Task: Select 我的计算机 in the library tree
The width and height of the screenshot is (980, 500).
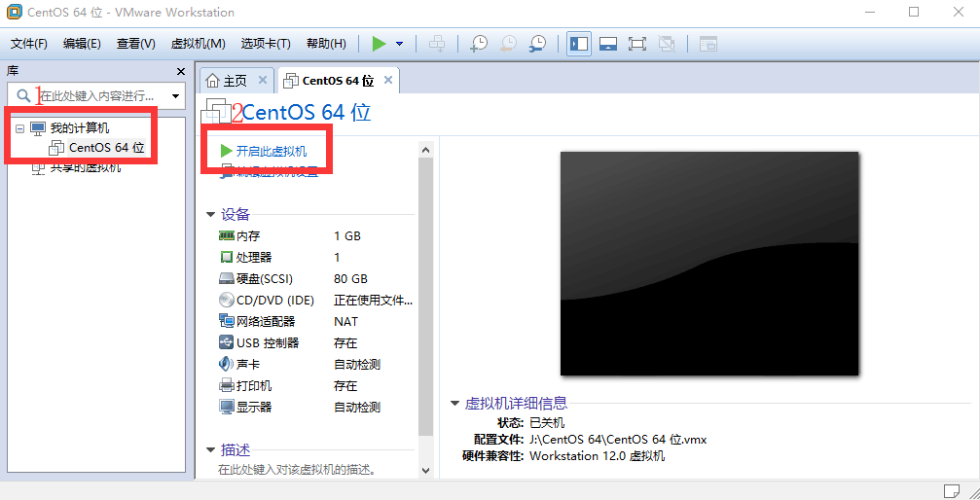Action: tap(80, 128)
